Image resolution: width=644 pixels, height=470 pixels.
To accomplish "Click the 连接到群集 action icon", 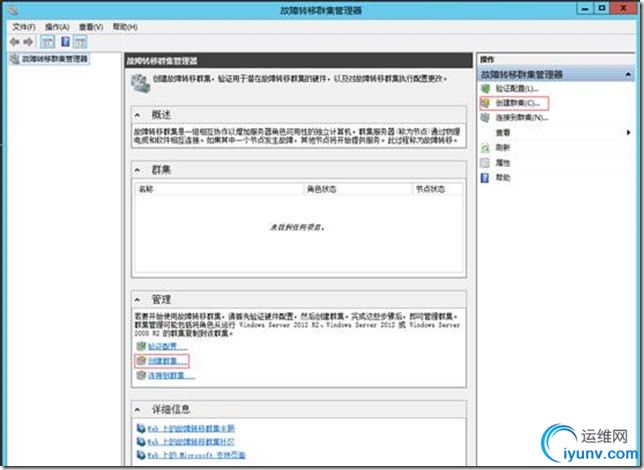I will (485, 118).
